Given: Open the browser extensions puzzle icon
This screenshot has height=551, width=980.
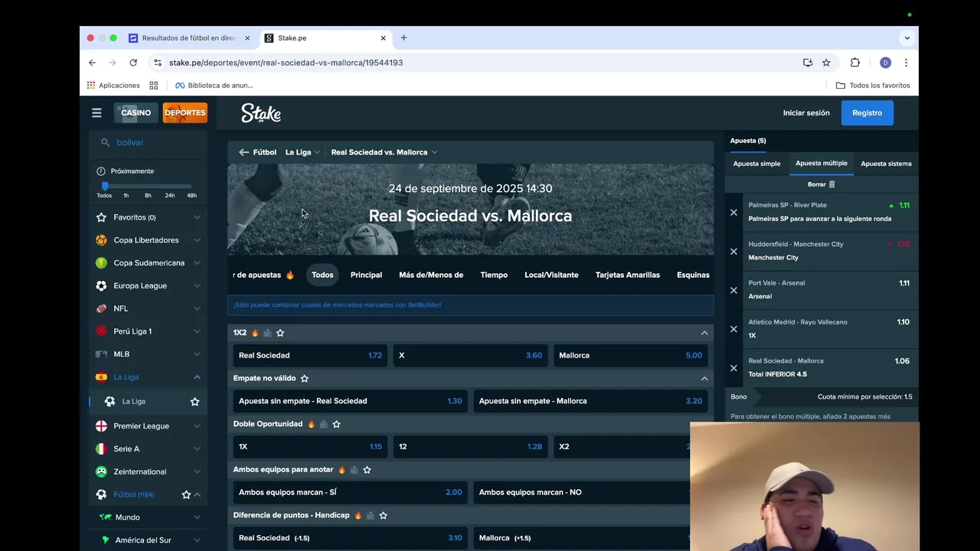Looking at the screenshot, I should [855, 63].
